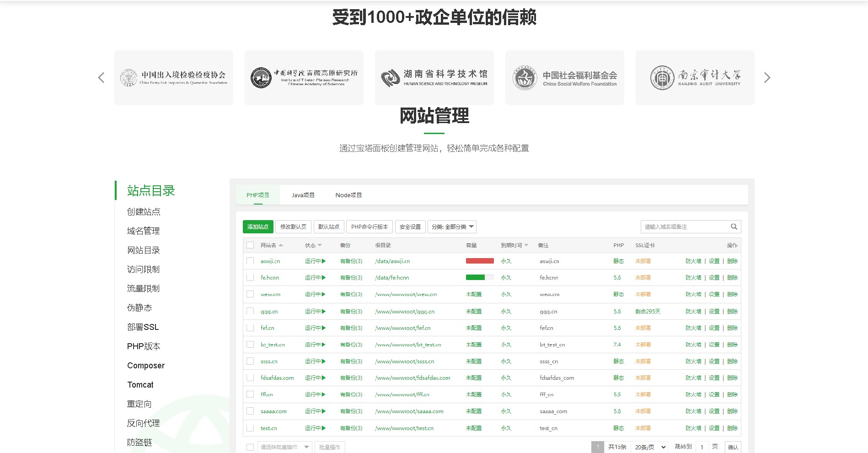
Task: Click the run-status play icon for ssss.cn
Action: (324, 361)
